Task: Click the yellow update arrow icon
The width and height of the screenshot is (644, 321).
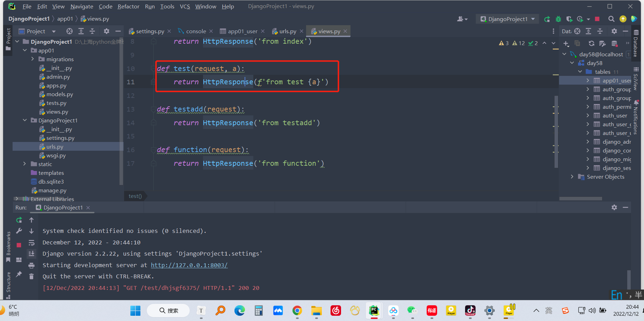Action: [x=623, y=19]
